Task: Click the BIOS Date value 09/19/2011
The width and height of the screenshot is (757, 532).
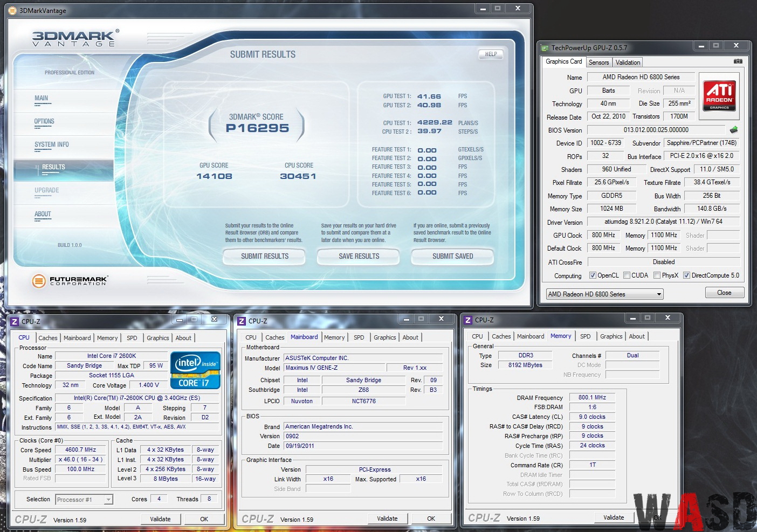Action: [363, 446]
